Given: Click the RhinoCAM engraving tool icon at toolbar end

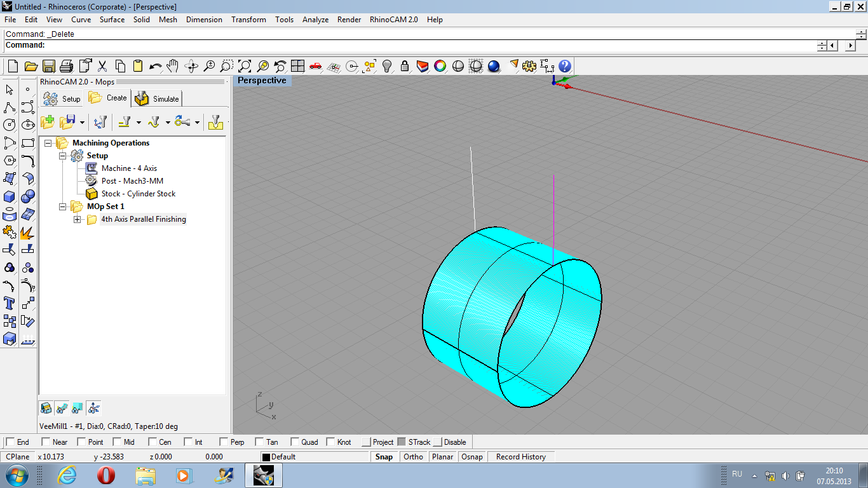Looking at the screenshot, I should click(216, 122).
